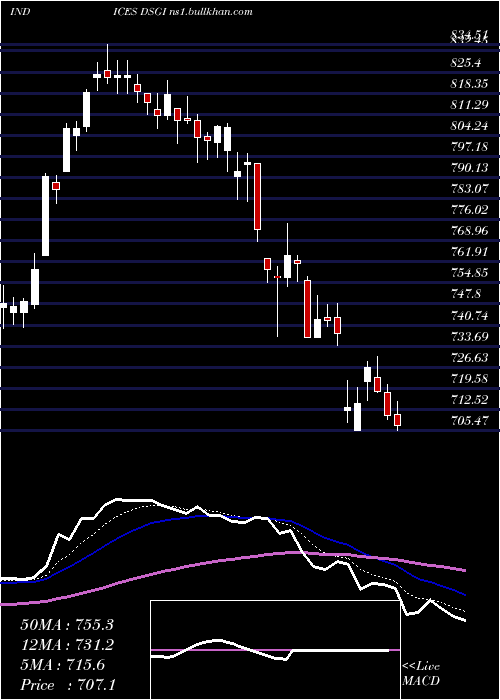The image size is (500, 700).
Task: Click the 776.02 price axis label
Action: [x=469, y=210]
